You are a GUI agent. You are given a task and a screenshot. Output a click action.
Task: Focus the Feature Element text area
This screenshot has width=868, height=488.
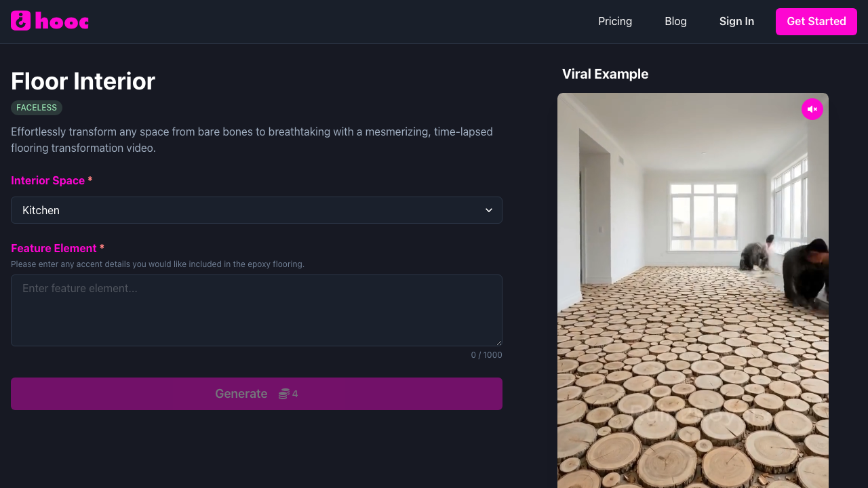coord(256,310)
